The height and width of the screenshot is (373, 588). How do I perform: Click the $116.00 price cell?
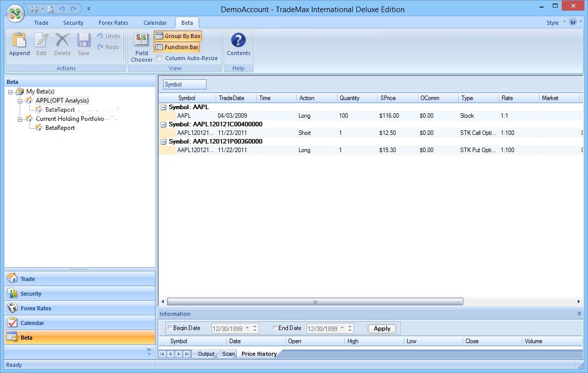pyautogui.click(x=398, y=116)
